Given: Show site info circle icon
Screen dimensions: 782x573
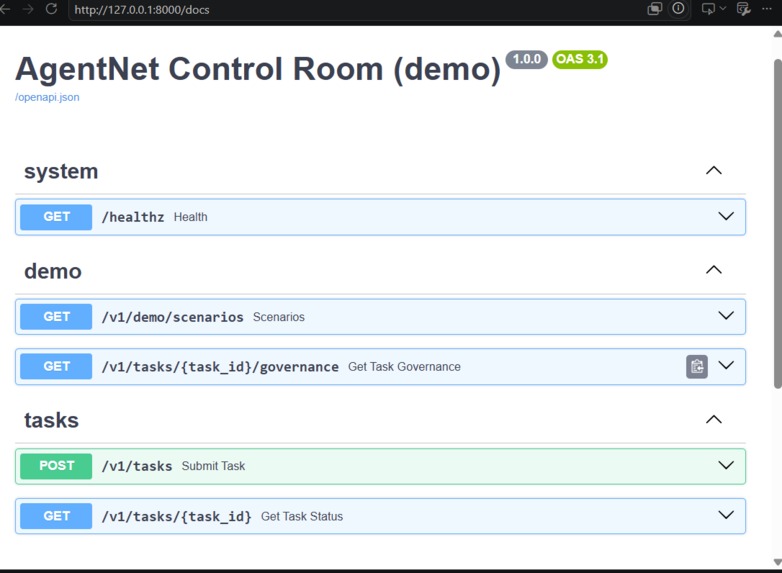Looking at the screenshot, I should (678, 8).
